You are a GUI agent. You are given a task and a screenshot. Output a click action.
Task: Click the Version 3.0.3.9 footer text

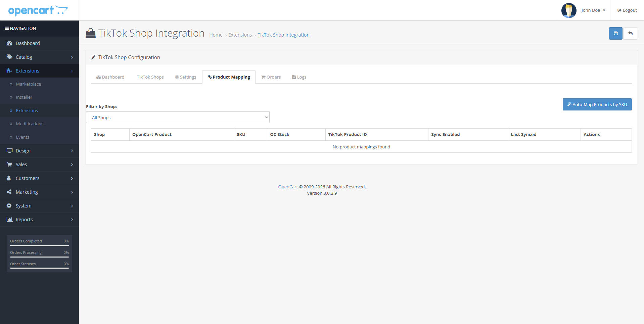tap(322, 193)
